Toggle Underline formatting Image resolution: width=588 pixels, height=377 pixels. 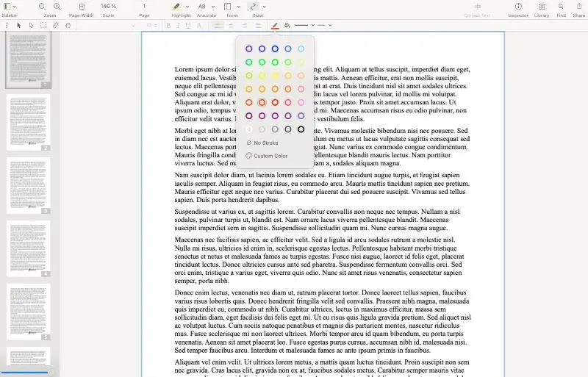(x=188, y=25)
